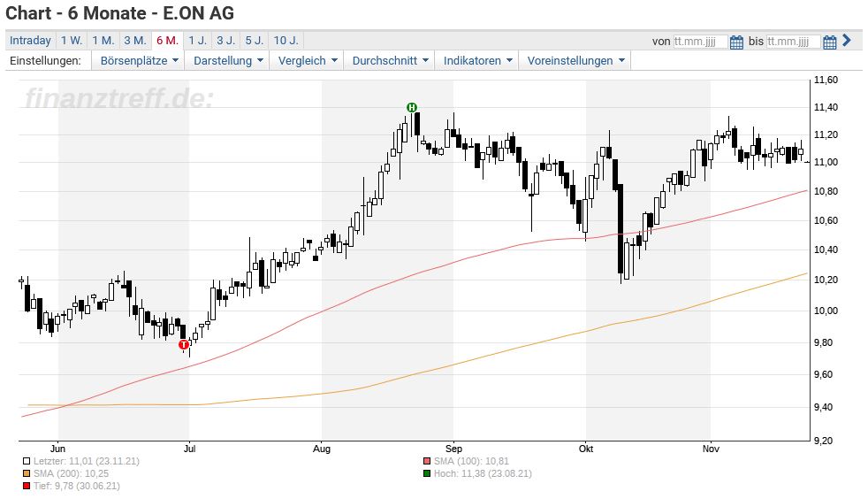
Task: Click the red Tief legend swatch
Action: [x=26, y=487]
